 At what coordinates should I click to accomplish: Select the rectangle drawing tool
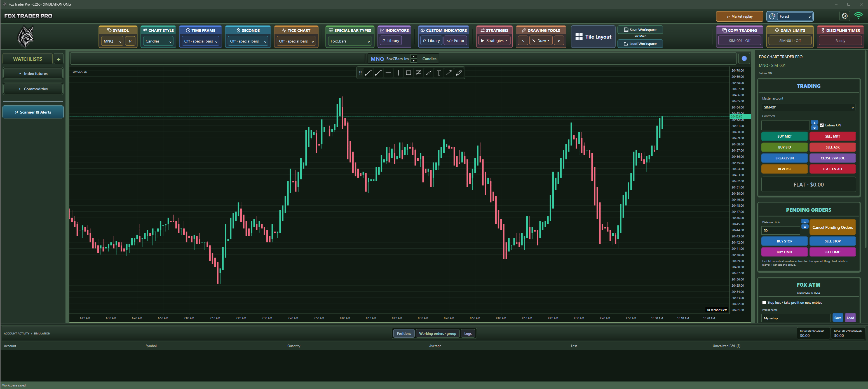tap(408, 73)
